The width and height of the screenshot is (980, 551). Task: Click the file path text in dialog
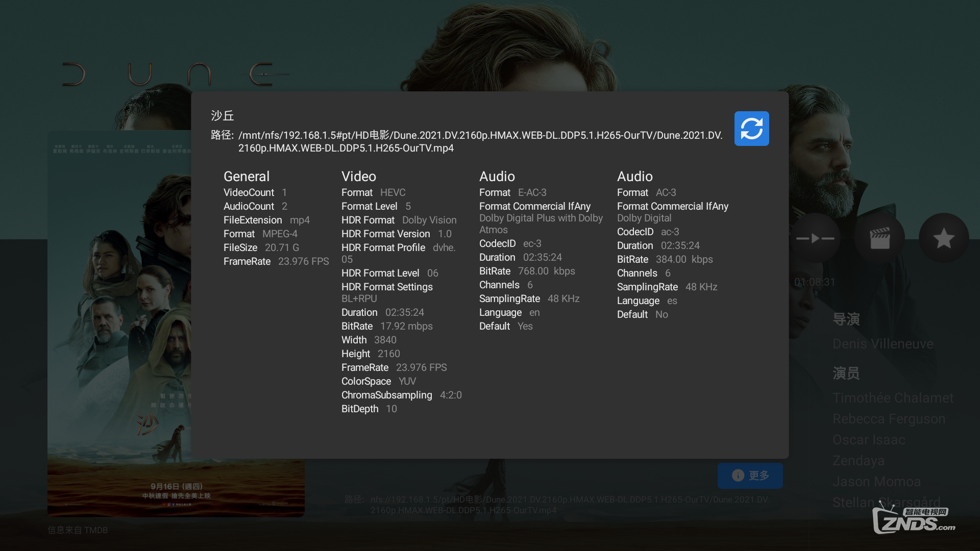click(x=480, y=141)
